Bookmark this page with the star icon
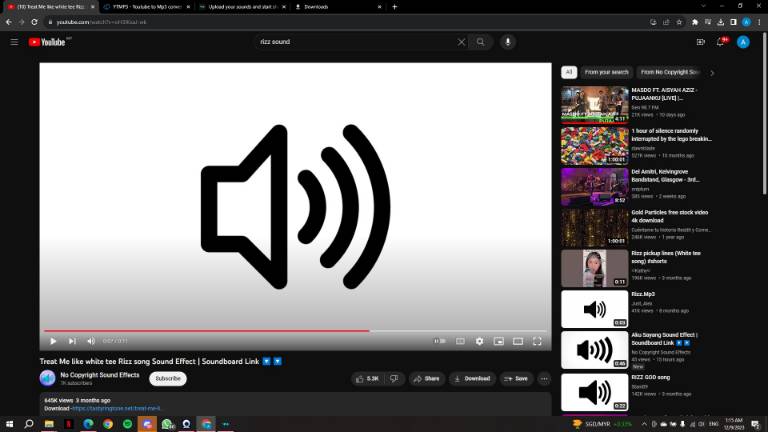This screenshot has width=768, height=432. (x=679, y=22)
